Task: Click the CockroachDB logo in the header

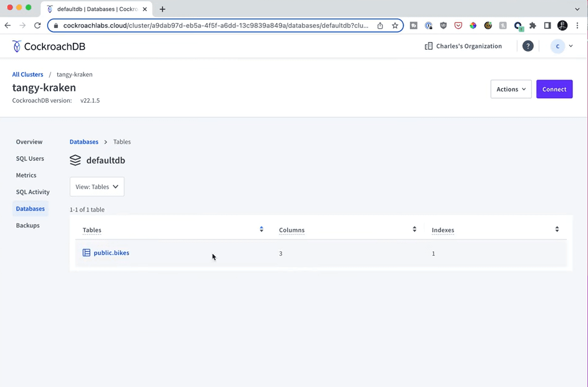Action: coord(49,46)
